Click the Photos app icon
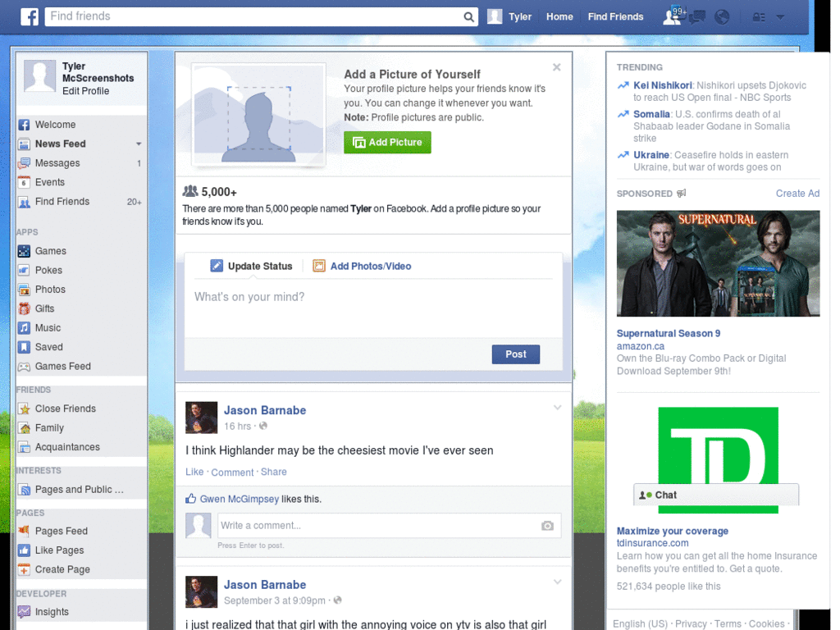 tap(24, 290)
